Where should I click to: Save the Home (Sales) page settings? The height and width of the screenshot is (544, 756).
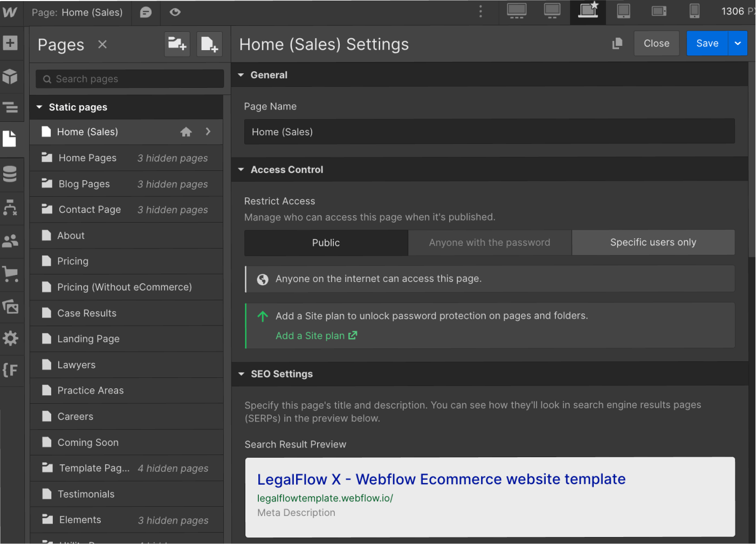(x=707, y=43)
